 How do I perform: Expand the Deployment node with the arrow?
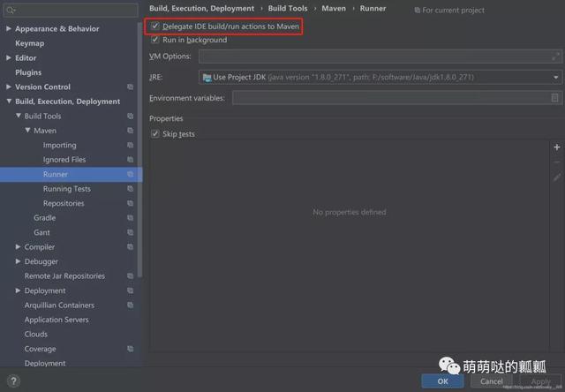tap(18, 290)
